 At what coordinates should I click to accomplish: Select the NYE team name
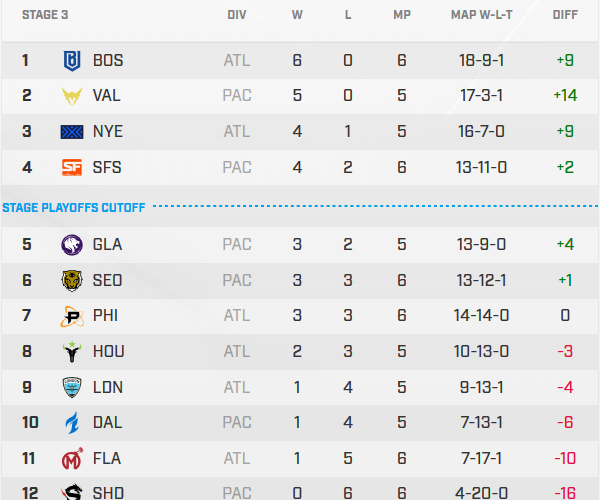point(108,131)
